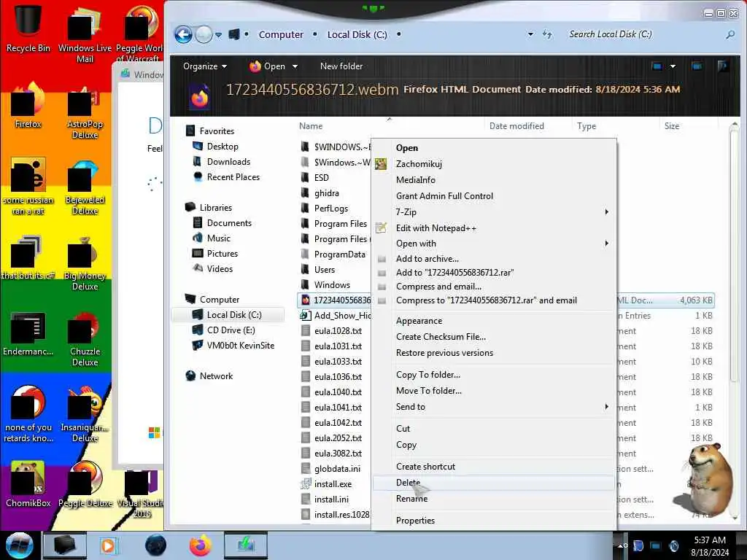Image resolution: width=747 pixels, height=560 pixels.
Task: Click Firefox icon in the taskbar
Action: click(x=200, y=545)
